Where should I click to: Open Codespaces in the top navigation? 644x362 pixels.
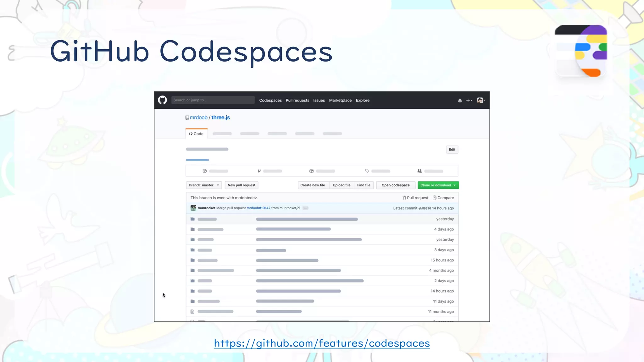tap(270, 100)
